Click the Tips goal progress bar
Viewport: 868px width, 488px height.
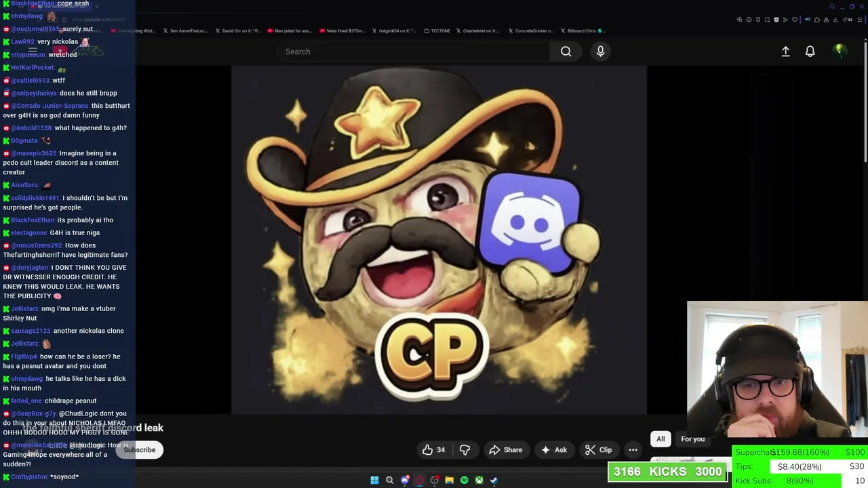click(800, 466)
